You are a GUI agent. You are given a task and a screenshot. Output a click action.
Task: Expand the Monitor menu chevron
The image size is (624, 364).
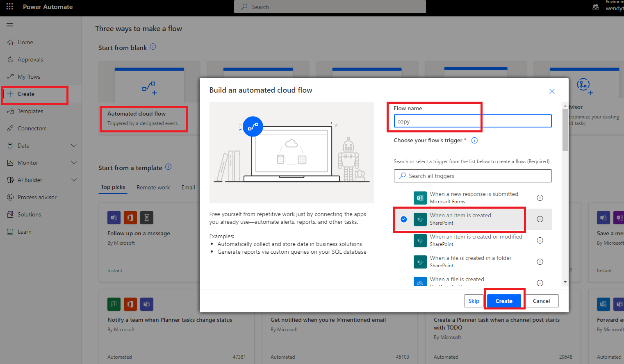[74, 163]
